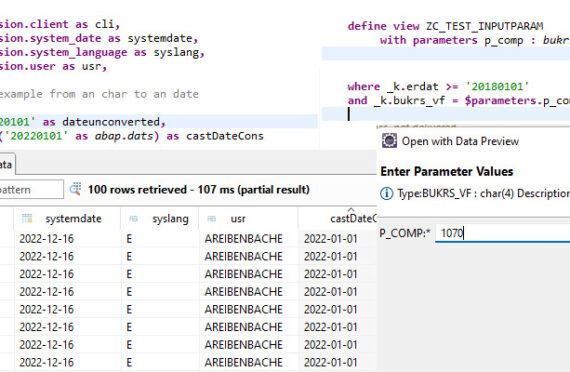This screenshot has width=570, height=372.
Task: Click 'Type:BUKRS_VF : char(4) Description' text
Action: (x=483, y=193)
